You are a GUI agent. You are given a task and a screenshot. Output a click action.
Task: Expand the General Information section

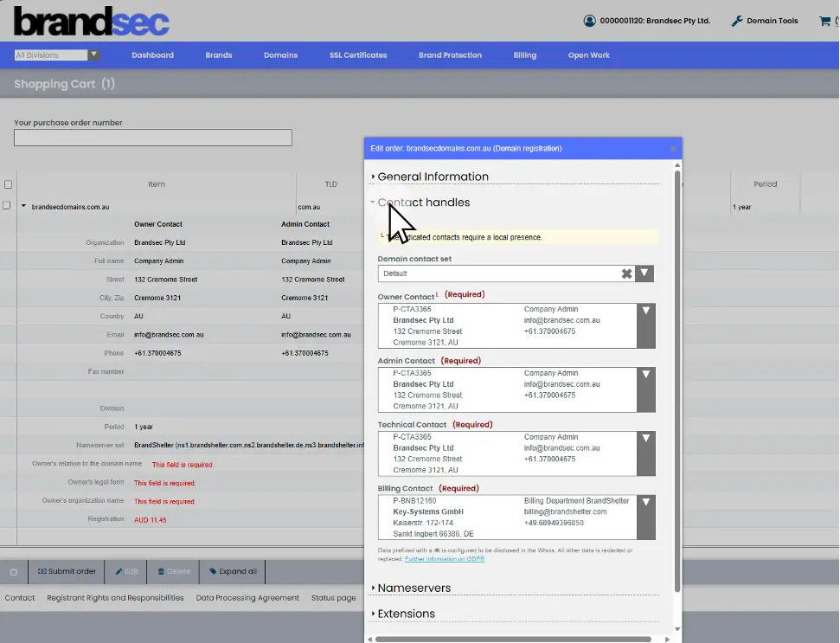click(433, 177)
